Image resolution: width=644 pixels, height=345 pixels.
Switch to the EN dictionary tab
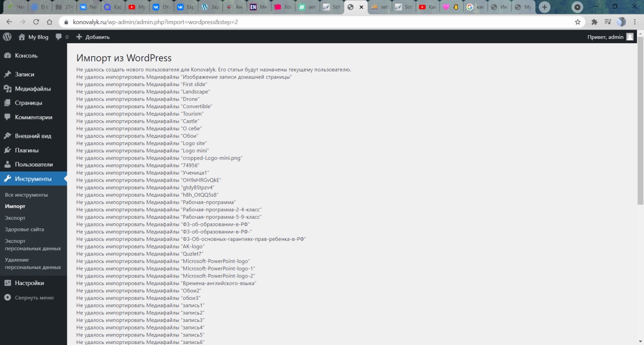click(x=258, y=7)
